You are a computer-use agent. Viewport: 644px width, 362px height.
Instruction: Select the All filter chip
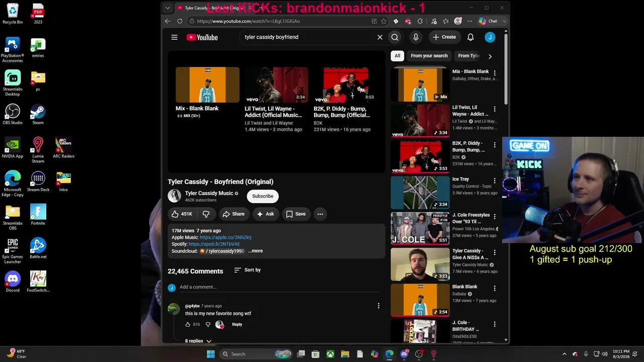pos(397,56)
